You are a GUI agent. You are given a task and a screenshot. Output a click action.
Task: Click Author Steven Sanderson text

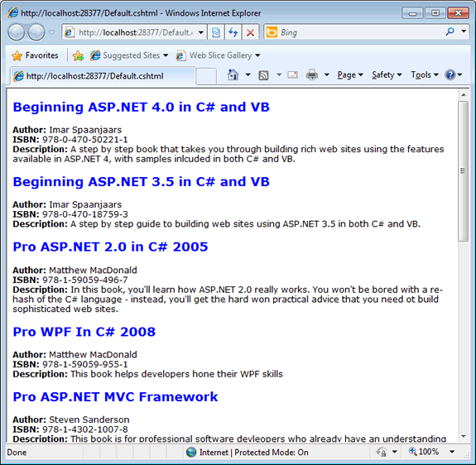point(71,419)
